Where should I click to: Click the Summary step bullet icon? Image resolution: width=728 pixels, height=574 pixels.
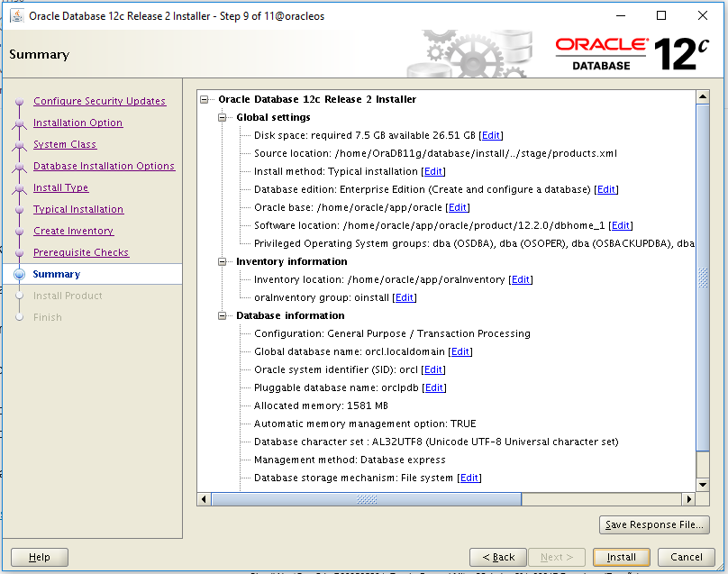click(20, 274)
